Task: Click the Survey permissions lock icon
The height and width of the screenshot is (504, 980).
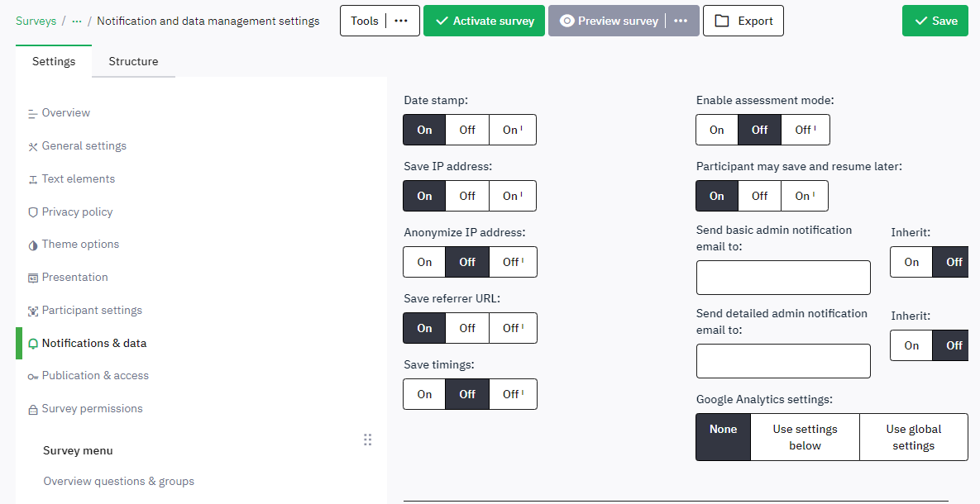Action: point(33,409)
